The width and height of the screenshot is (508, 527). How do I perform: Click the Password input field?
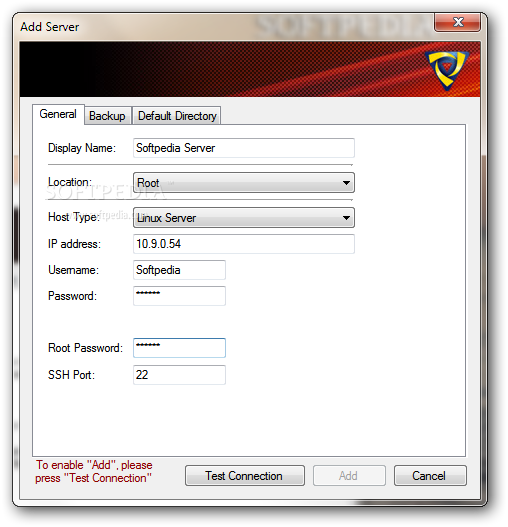(x=179, y=296)
